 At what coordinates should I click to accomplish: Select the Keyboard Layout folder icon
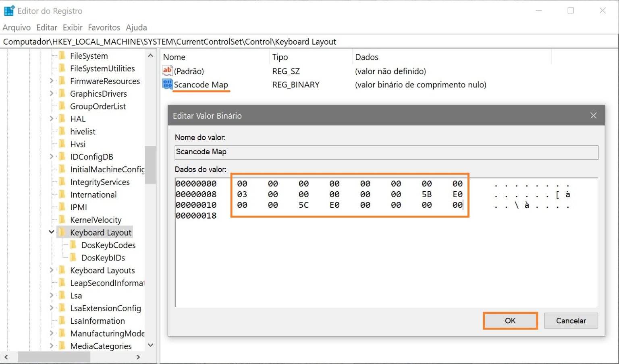click(x=63, y=232)
